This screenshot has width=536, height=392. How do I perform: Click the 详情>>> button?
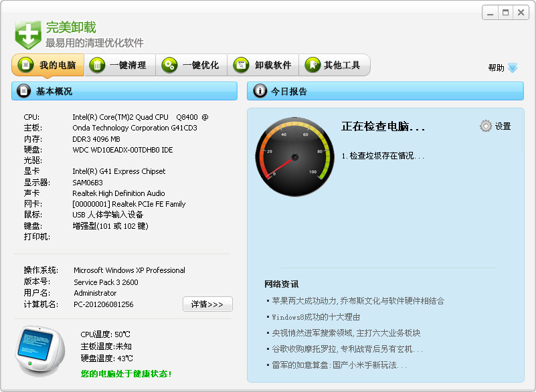(x=207, y=304)
